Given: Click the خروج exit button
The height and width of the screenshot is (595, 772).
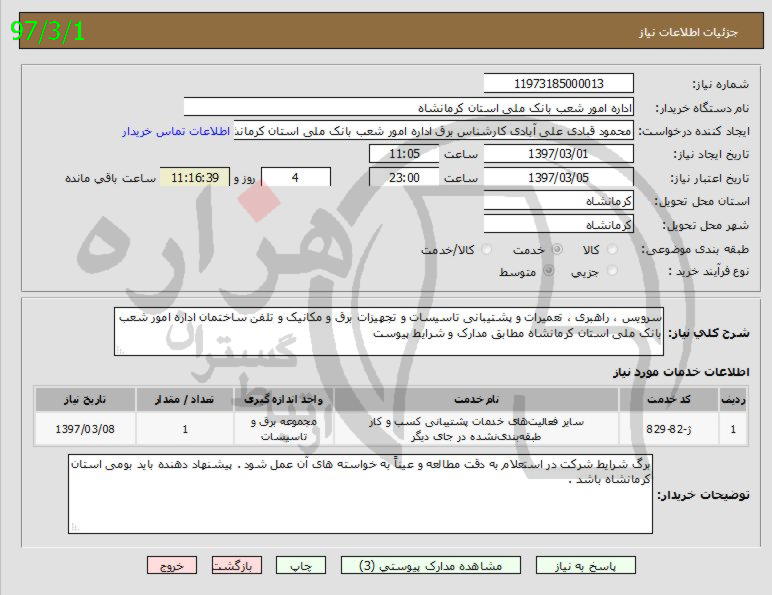Looking at the screenshot, I should 172,565.
